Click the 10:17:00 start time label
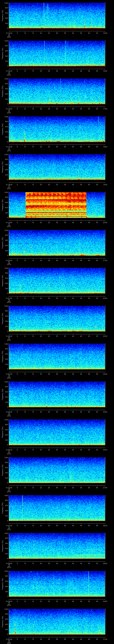Viewport: 114px width, 644px height. 9,147
